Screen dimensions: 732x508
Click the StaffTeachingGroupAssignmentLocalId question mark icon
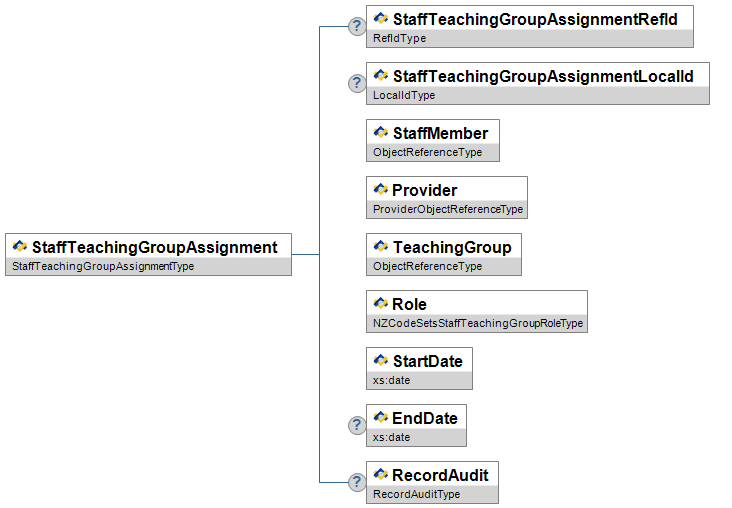(356, 84)
